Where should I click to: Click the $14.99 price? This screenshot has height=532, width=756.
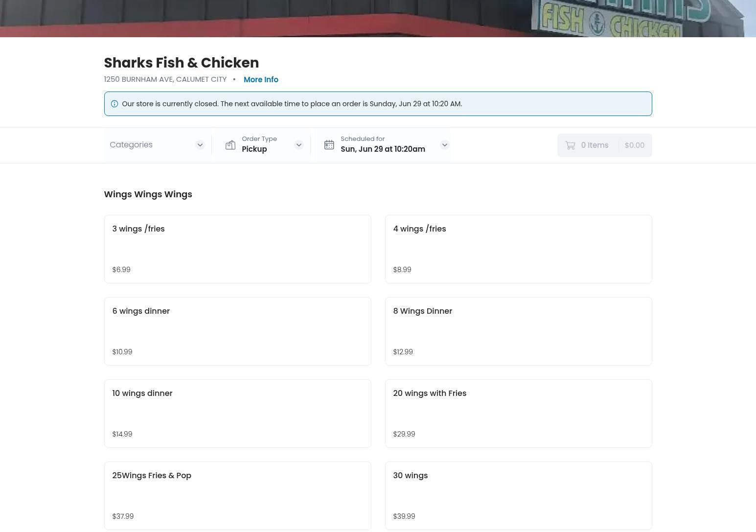point(122,434)
